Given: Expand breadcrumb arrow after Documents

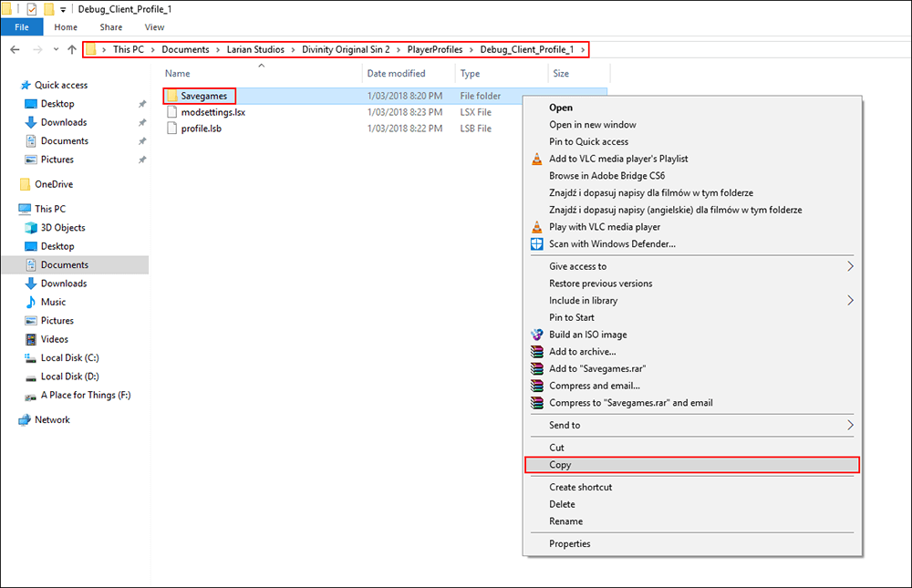Looking at the screenshot, I should (x=218, y=49).
